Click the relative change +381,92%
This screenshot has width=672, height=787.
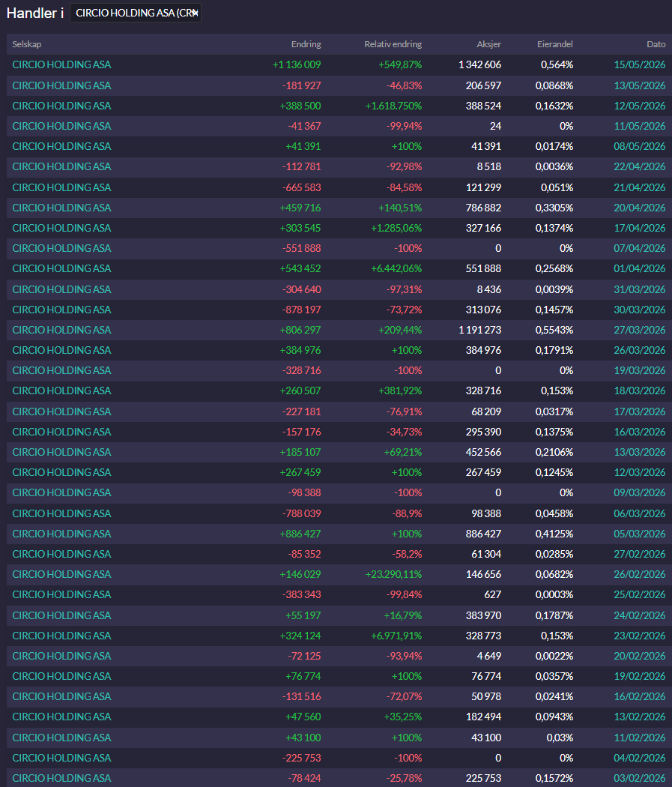pos(400,391)
